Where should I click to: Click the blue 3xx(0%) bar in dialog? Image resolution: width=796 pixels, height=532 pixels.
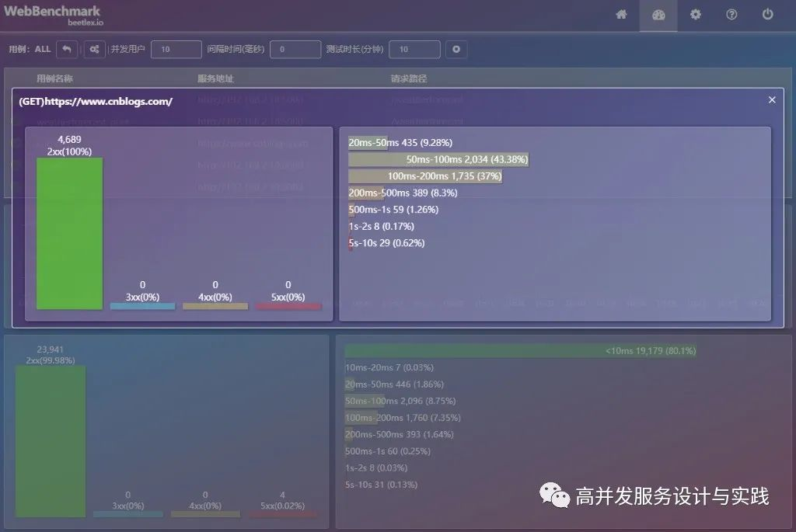tap(143, 306)
